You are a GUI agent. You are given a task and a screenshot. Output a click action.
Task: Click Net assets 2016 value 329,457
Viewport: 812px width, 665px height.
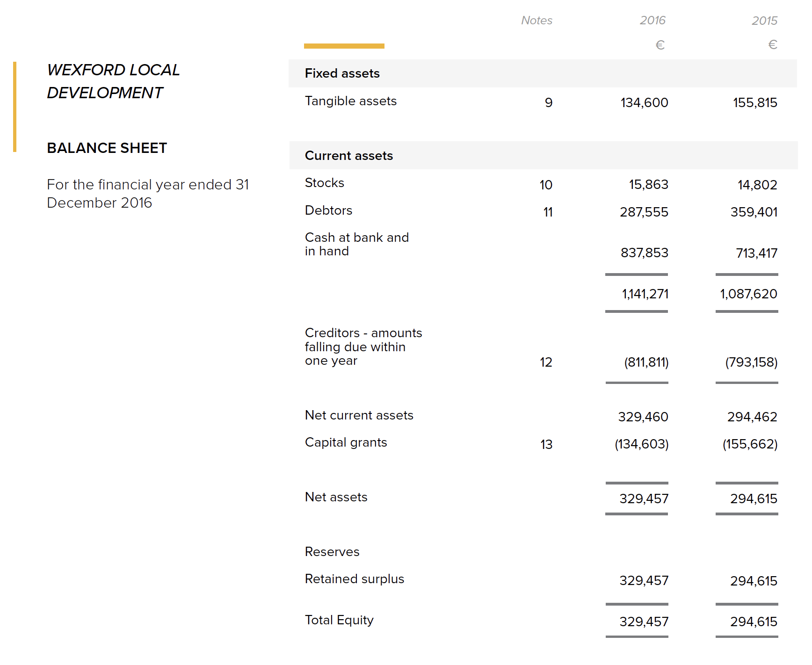(x=644, y=499)
